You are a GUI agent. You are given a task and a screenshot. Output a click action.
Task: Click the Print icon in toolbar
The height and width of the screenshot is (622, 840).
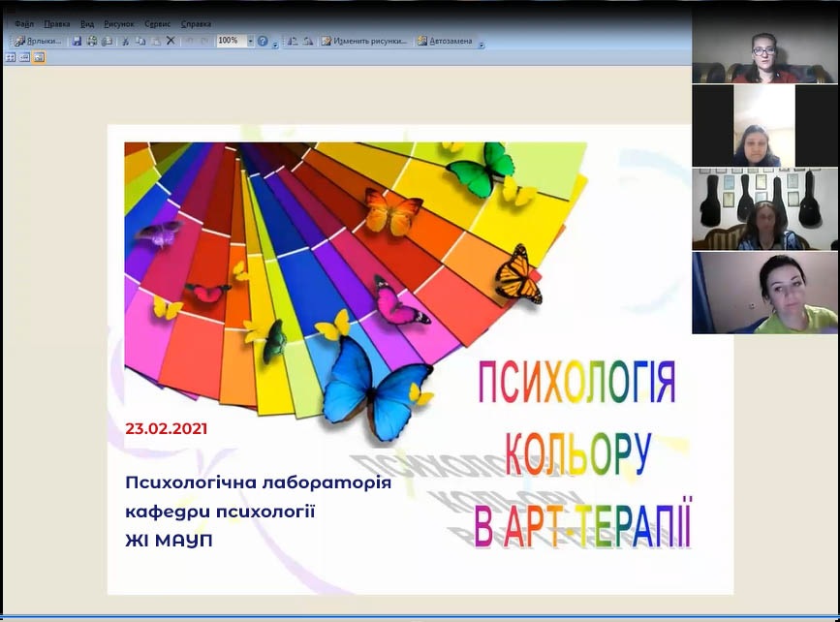point(92,41)
